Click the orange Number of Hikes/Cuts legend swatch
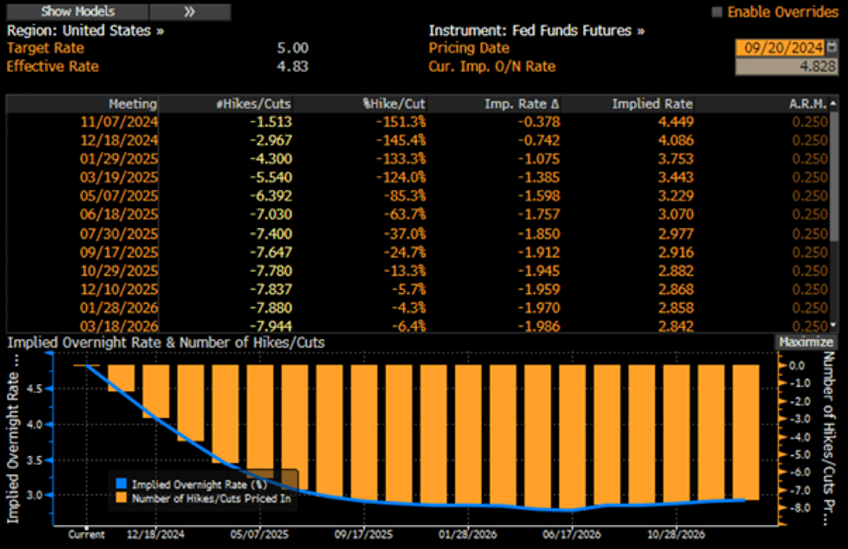This screenshot has width=848, height=549. [121, 498]
